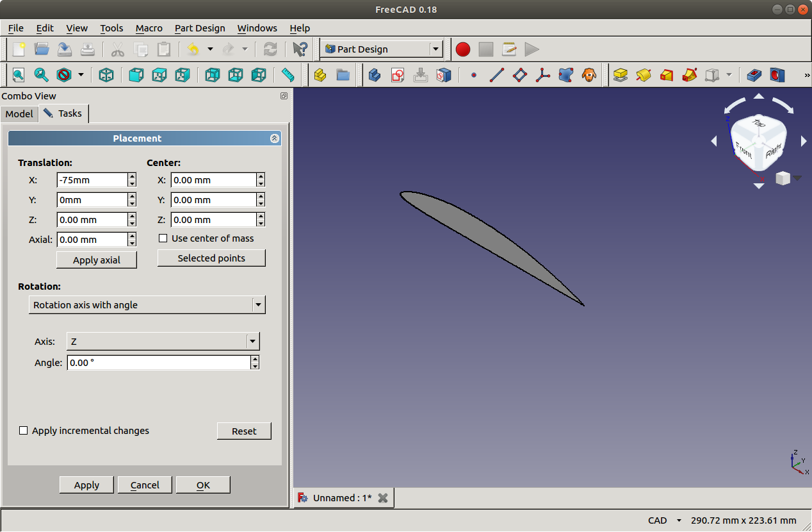Screen dimensions: 812x532
Task: Open the status bar navigation style dropdown arrow
Action: pyautogui.click(x=679, y=520)
